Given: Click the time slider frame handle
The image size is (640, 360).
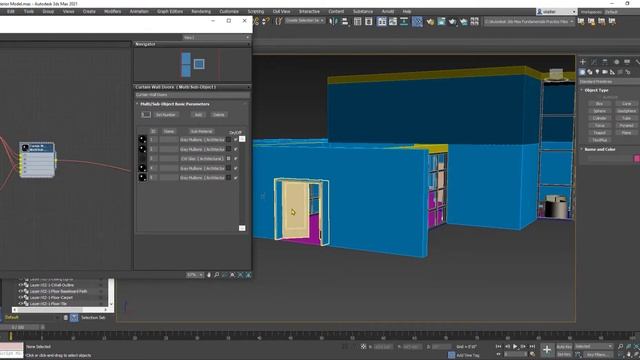Looking at the screenshot, I should (19, 327).
